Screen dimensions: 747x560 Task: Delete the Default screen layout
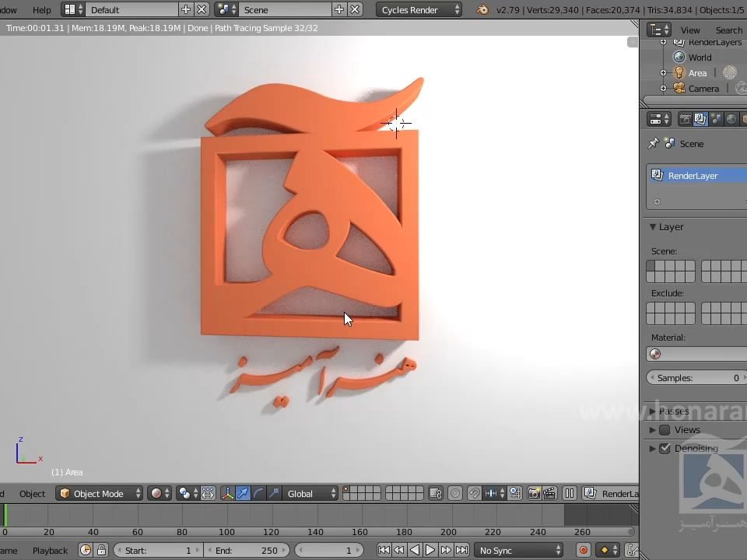point(202,9)
